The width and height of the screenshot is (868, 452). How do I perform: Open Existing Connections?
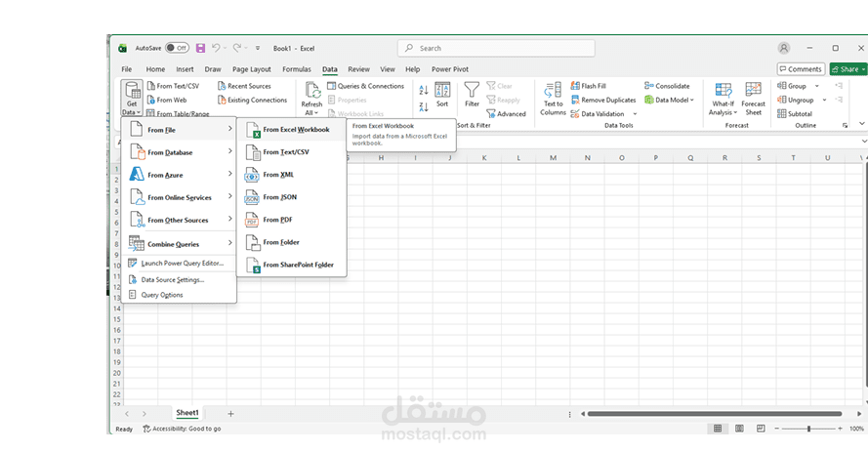click(253, 101)
